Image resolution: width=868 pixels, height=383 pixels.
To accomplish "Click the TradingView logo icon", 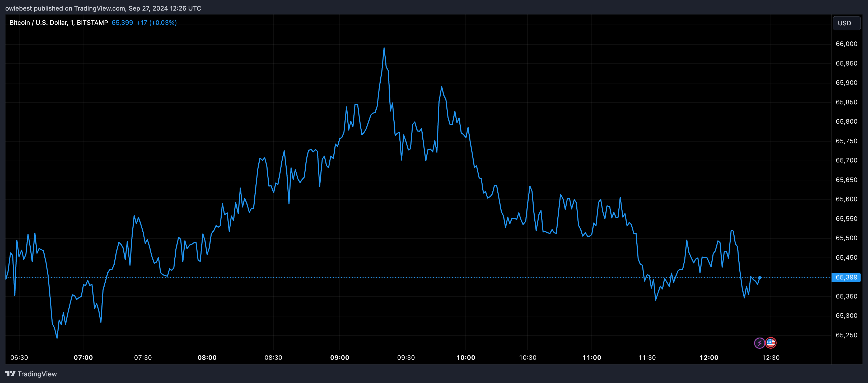I will tap(11, 373).
